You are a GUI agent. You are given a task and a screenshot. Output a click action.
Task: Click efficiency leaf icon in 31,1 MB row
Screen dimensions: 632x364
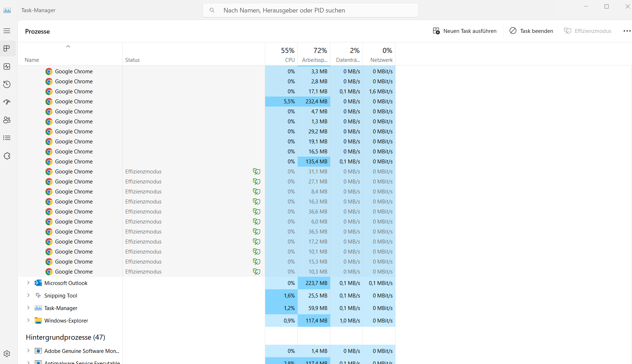tap(257, 172)
